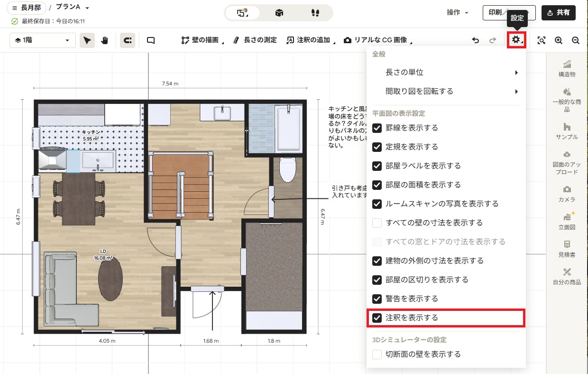Click the comment speech bubble icon
Image resolution: width=588 pixels, height=374 pixels.
[151, 40]
